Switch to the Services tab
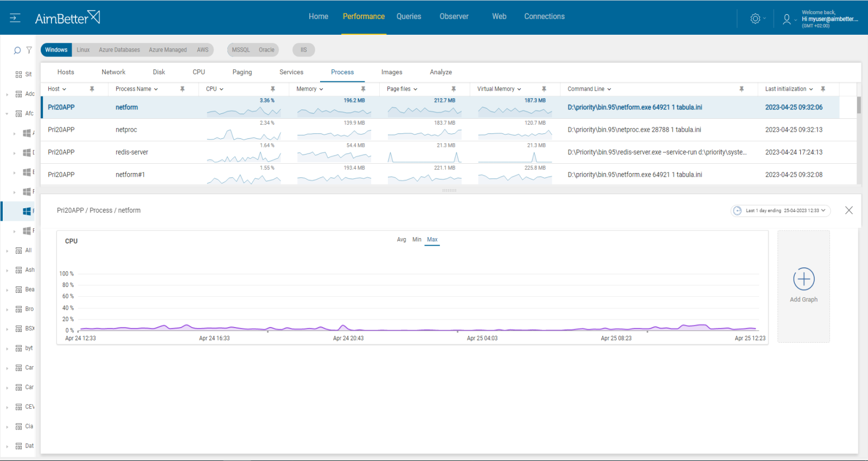The height and width of the screenshot is (461, 868). pos(291,72)
